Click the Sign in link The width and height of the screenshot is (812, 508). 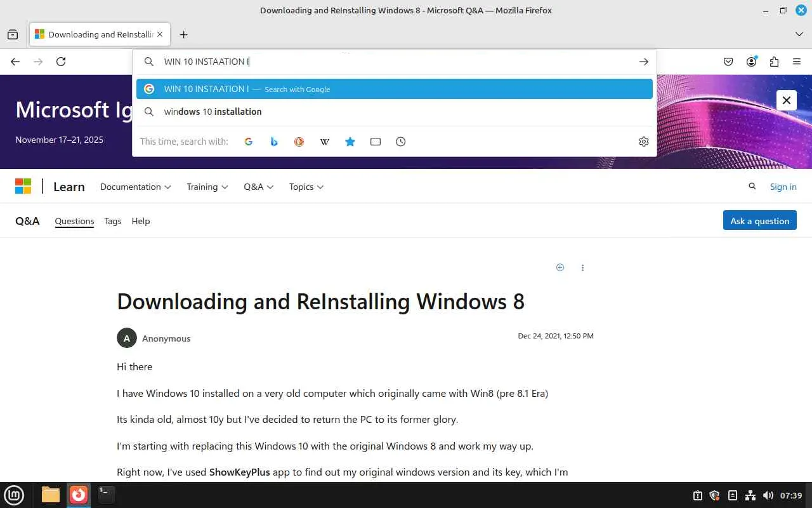pyautogui.click(x=783, y=187)
